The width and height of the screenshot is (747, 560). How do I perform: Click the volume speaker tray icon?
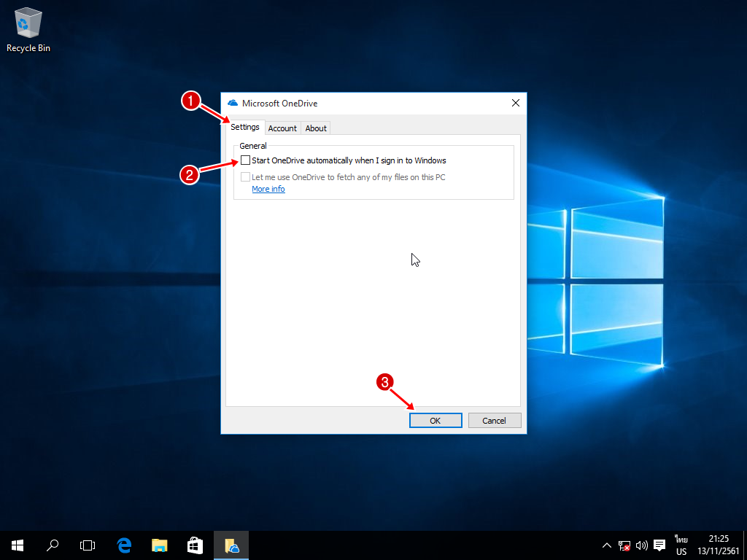click(x=642, y=545)
